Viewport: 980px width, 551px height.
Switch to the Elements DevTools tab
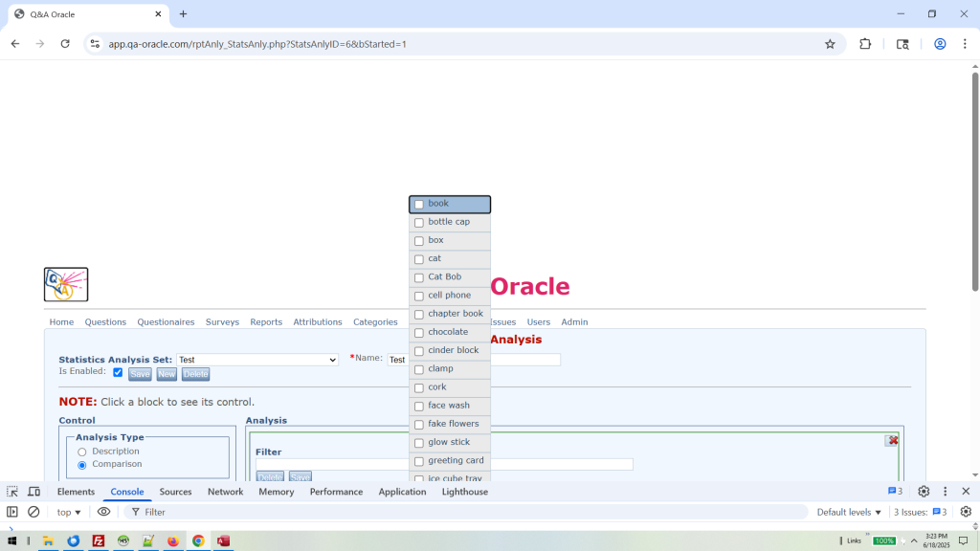click(x=76, y=492)
